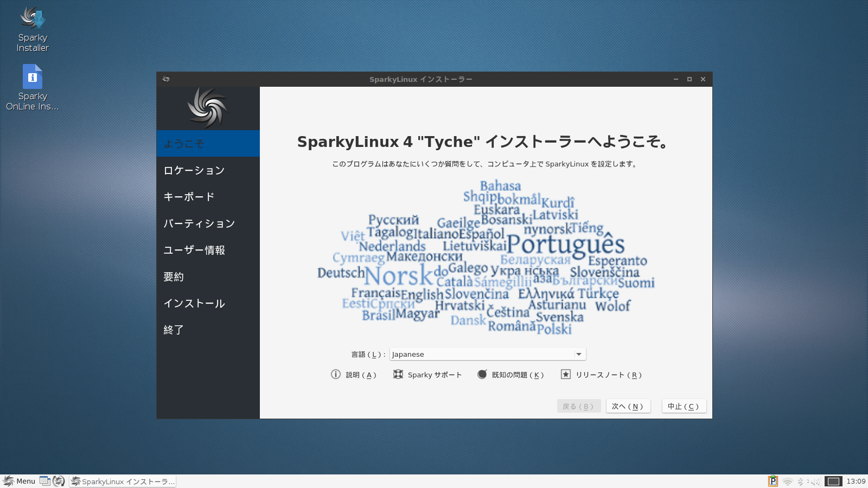Close the SparkyLinux installer window
This screenshot has width=868, height=488.
click(x=703, y=79)
